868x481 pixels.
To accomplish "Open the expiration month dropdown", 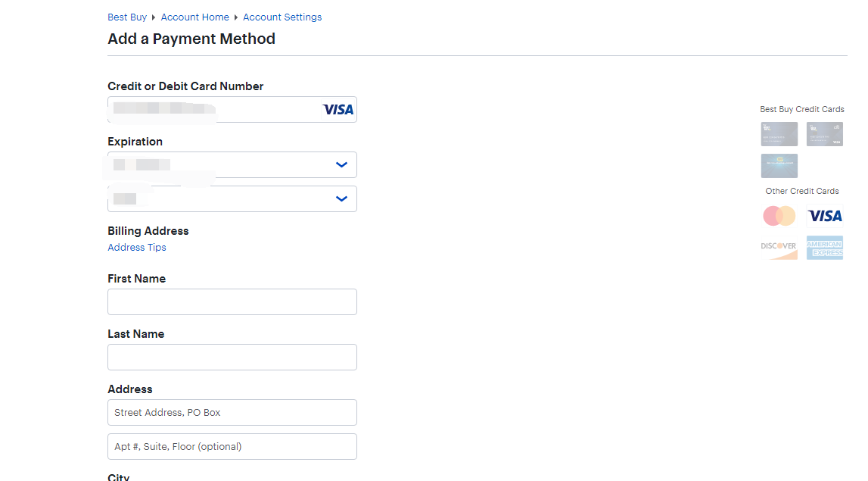I will point(232,165).
